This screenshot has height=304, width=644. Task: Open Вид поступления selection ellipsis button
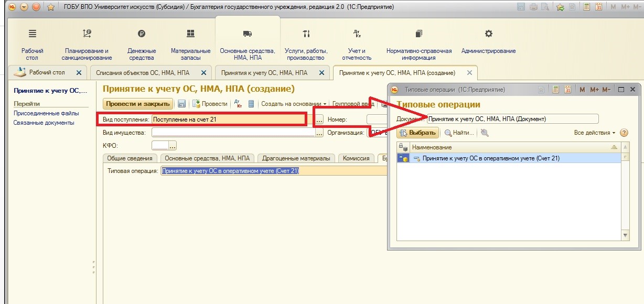pos(319,120)
